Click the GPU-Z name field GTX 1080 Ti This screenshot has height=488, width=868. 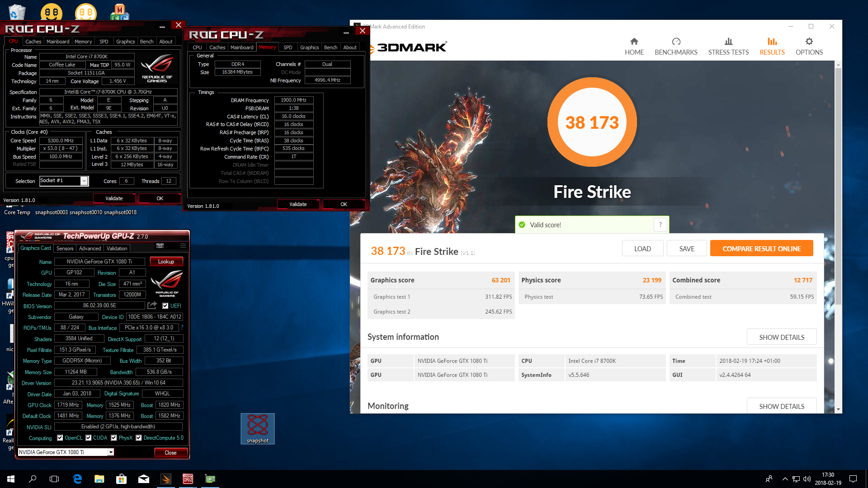click(x=99, y=262)
